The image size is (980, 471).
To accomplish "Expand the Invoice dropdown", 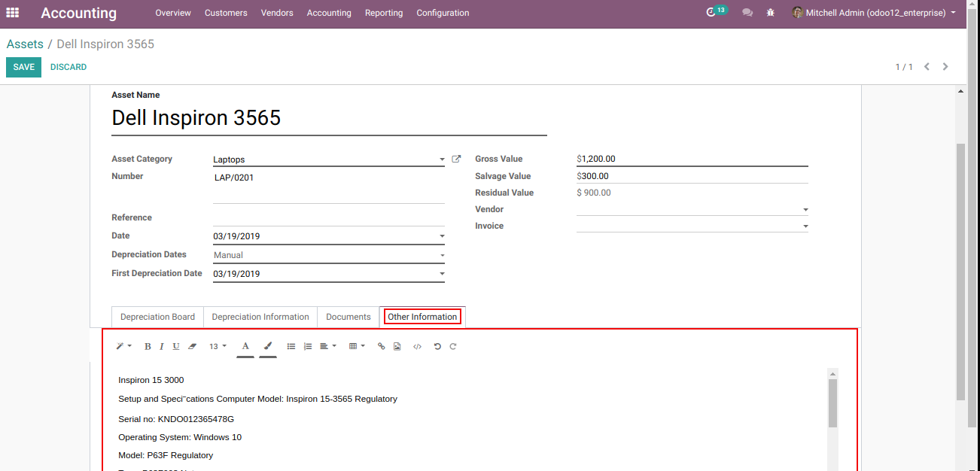I will (805, 226).
